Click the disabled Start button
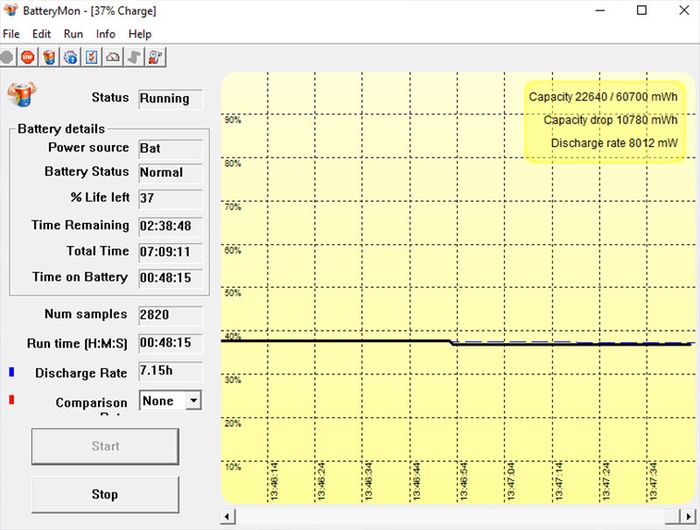700x530 pixels. [x=105, y=446]
